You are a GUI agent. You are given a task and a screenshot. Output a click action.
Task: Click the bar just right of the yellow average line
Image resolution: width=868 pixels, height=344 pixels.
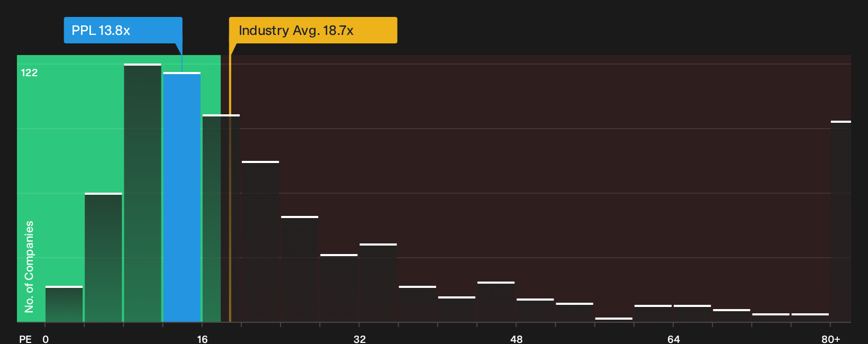(260, 241)
